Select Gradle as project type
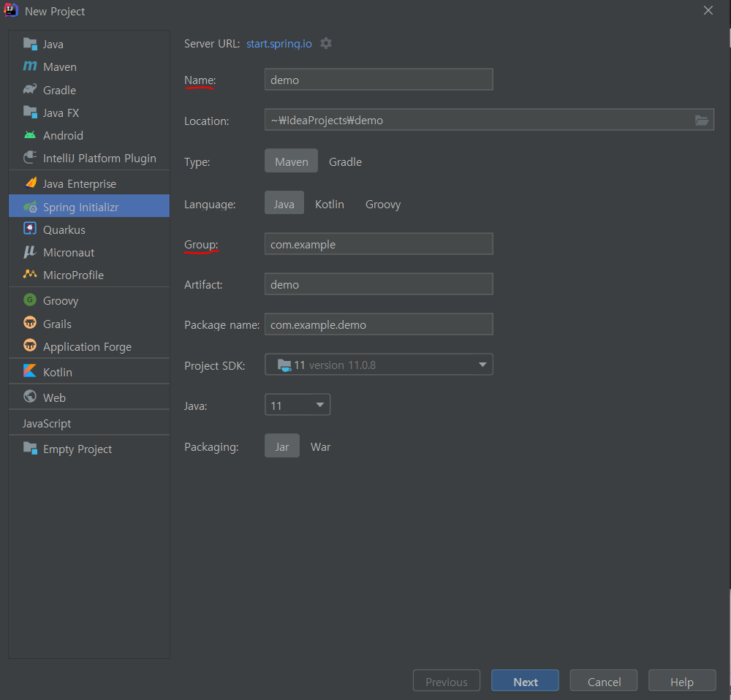This screenshot has width=731, height=700. pos(346,161)
